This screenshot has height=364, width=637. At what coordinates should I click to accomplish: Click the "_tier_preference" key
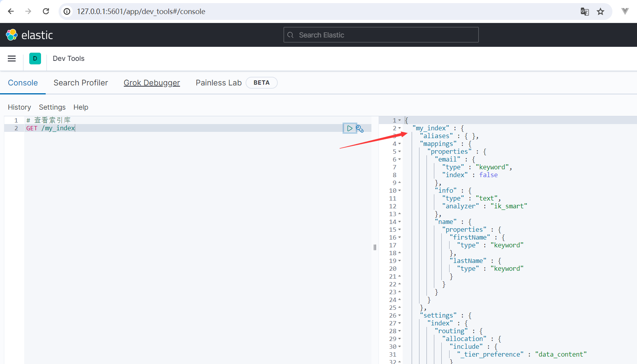coord(491,355)
